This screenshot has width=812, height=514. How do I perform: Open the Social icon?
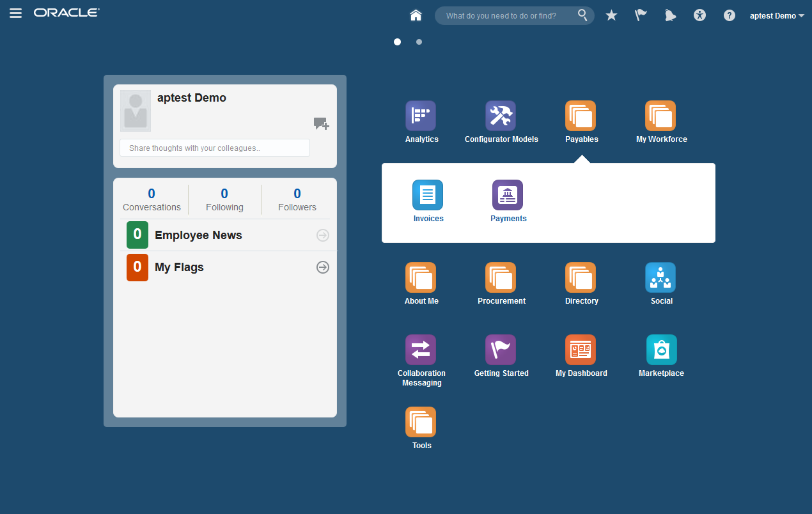(660, 277)
